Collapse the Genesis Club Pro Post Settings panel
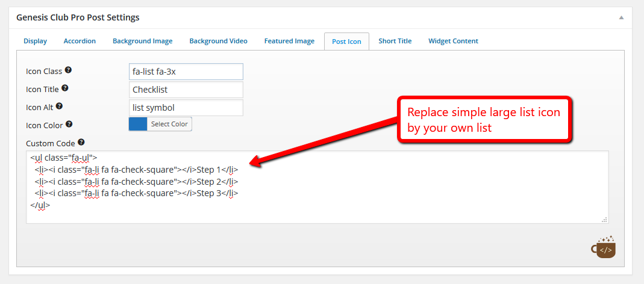This screenshot has width=644, height=284. [622, 17]
